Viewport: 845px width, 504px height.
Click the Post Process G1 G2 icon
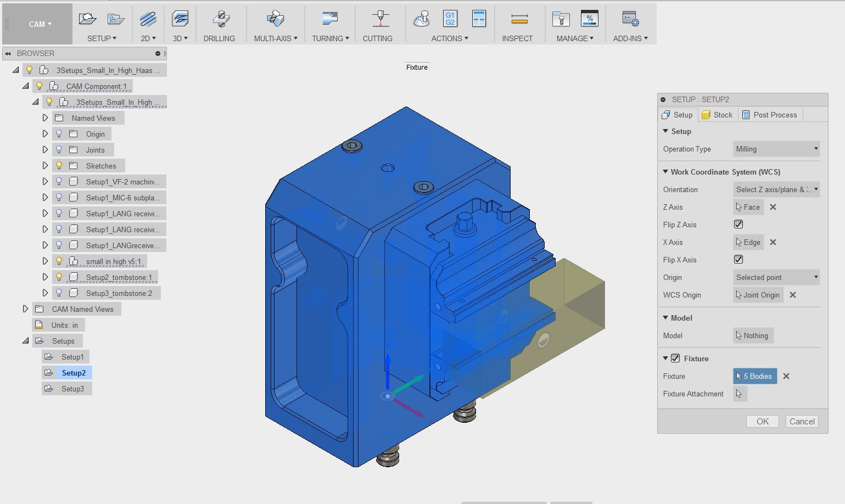(x=450, y=19)
